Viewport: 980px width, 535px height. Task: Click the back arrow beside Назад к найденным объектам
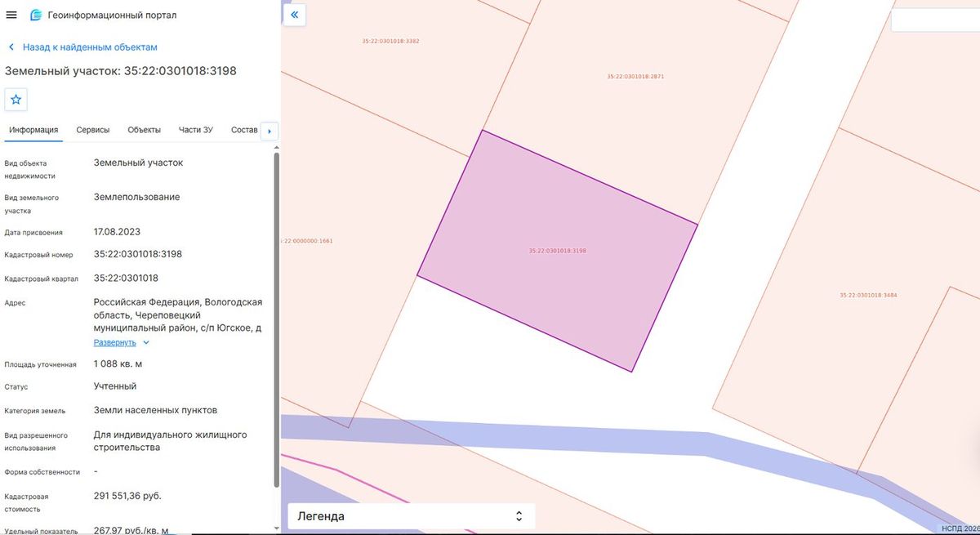(11, 47)
